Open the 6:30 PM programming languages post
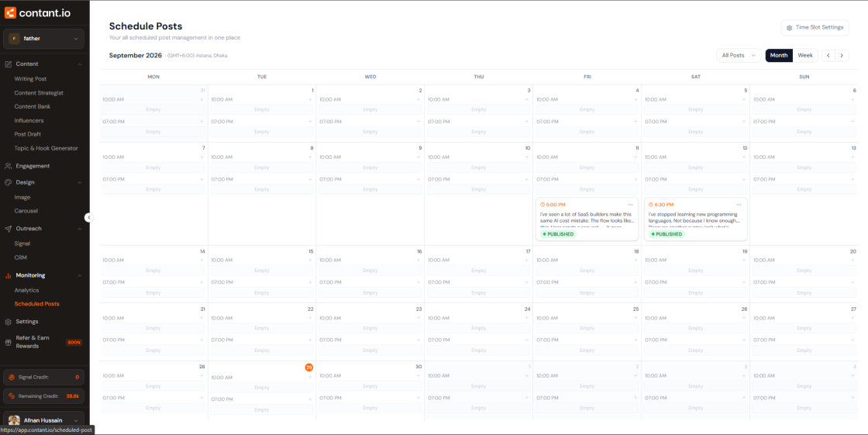 (x=695, y=219)
